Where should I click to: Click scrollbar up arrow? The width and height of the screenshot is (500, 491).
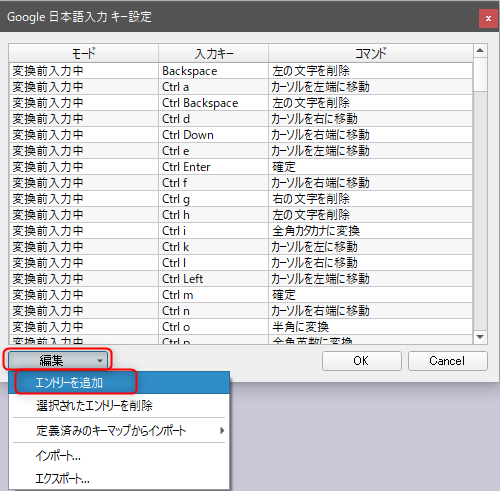pos(480,51)
